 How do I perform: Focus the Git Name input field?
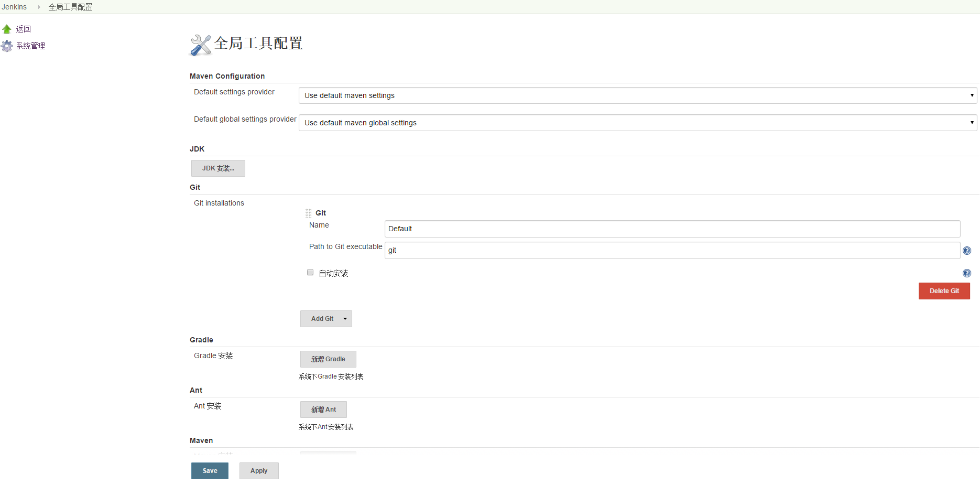pyautogui.click(x=672, y=229)
